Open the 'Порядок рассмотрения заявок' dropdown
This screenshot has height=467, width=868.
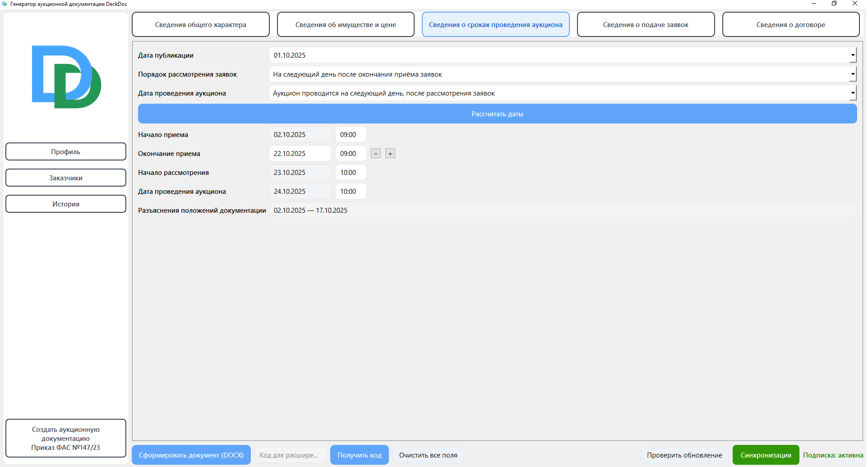click(852, 74)
